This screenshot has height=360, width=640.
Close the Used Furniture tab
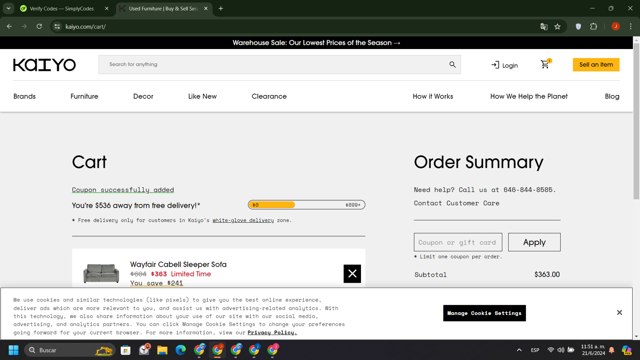(x=206, y=9)
